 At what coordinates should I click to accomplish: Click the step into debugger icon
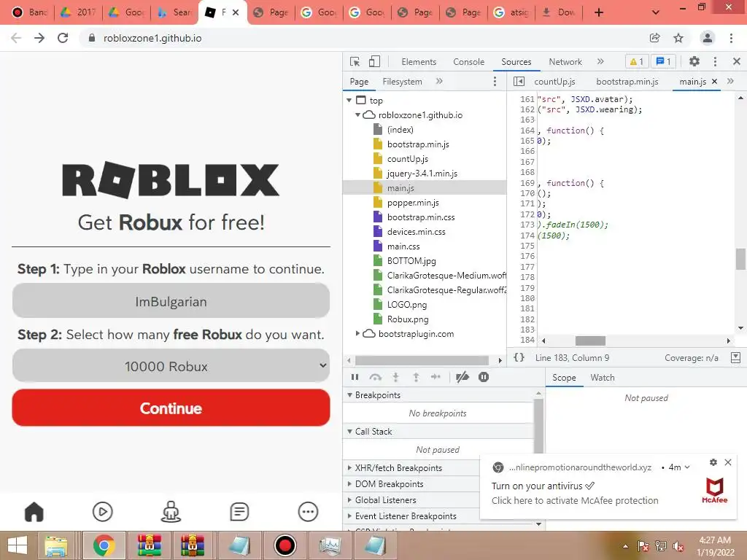click(x=395, y=377)
